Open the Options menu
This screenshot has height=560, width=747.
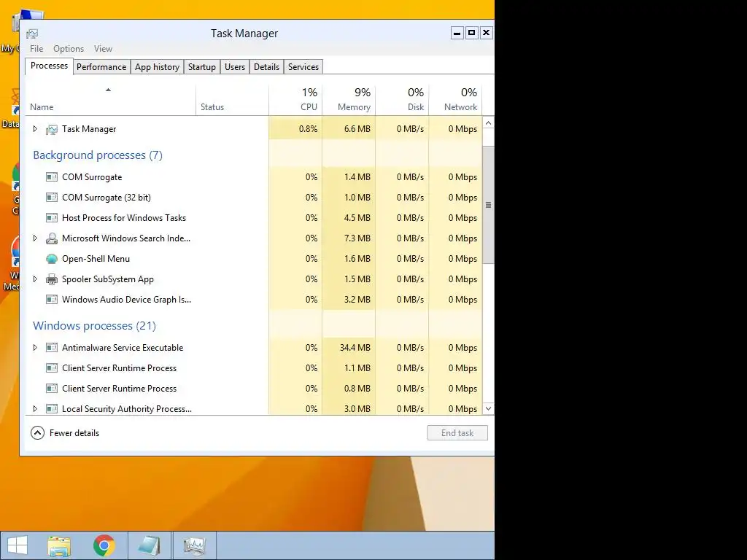[69, 49]
